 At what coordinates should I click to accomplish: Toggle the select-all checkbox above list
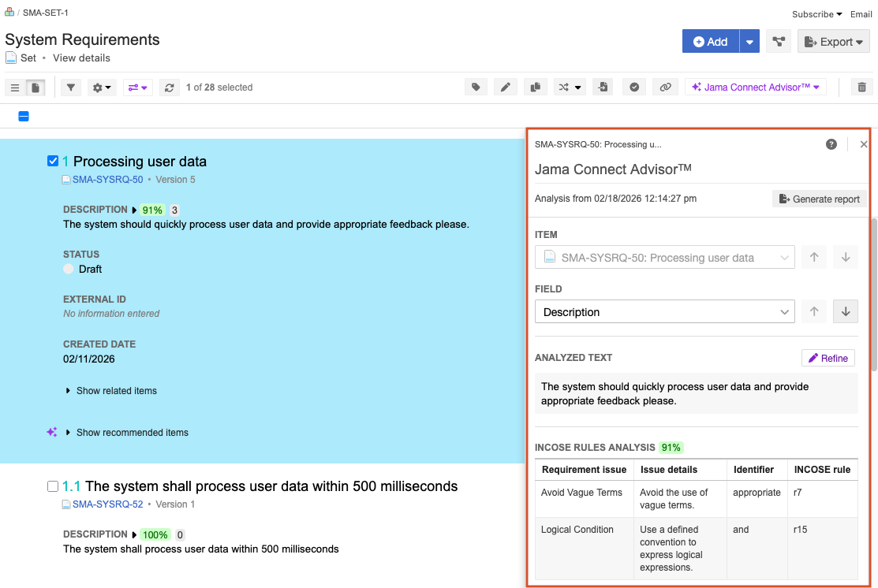pos(24,117)
